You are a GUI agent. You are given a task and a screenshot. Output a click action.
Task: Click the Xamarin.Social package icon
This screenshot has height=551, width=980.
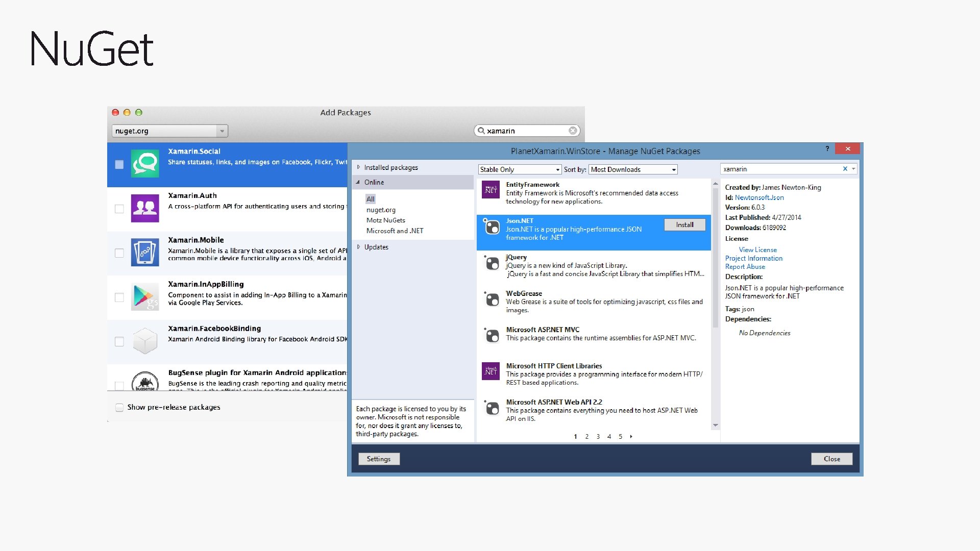click(x=145, y=164)
